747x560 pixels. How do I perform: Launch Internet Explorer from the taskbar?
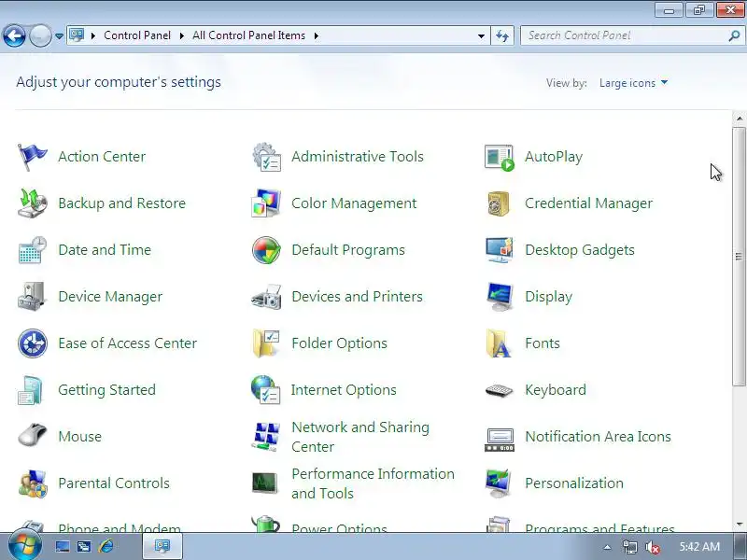(106, 546)
